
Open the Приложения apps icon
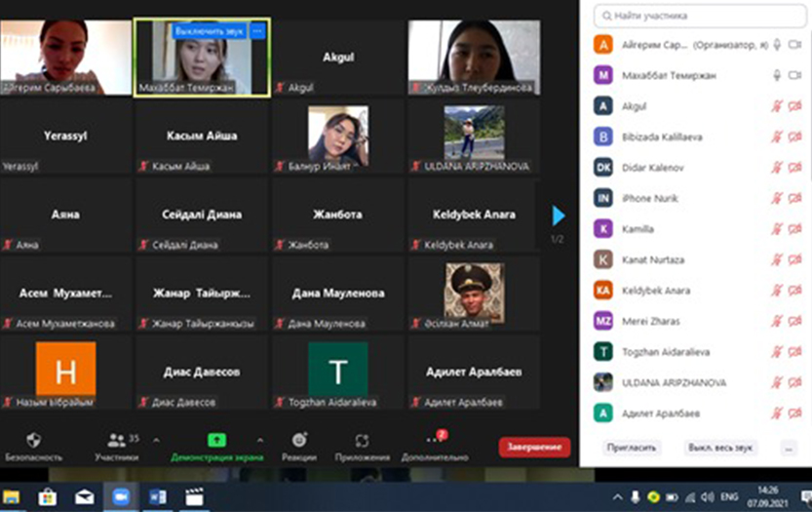[x=362, y=441]
